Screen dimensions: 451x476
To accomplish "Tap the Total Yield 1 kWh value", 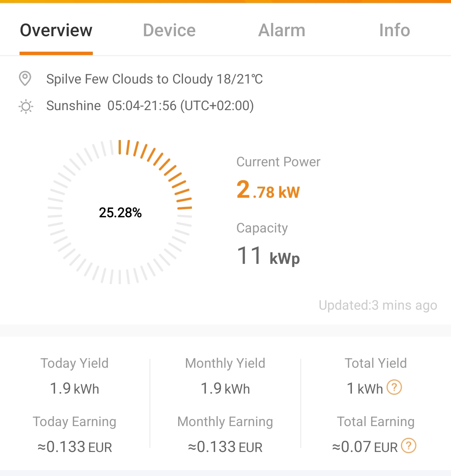I will click(x=364, y=389).
